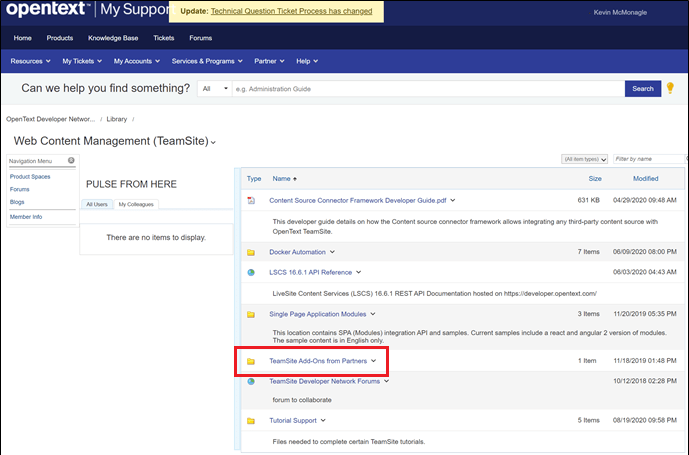Click the 7 Items count for Docker Automation
The height and width of the screenshot is (455, 689).
tap(588, 252)
